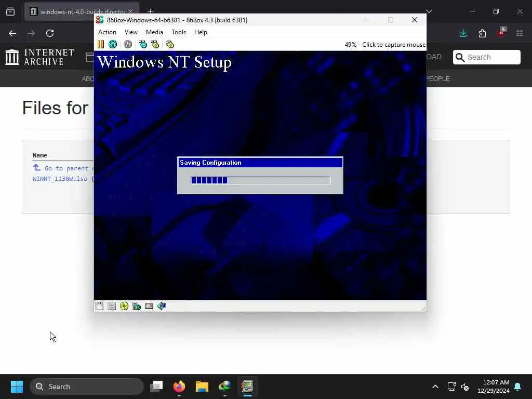Viewport: 532px width, 399px height.
Task: Click the uBlock extension icon in Firefox
Action: [x=501, y=33]
